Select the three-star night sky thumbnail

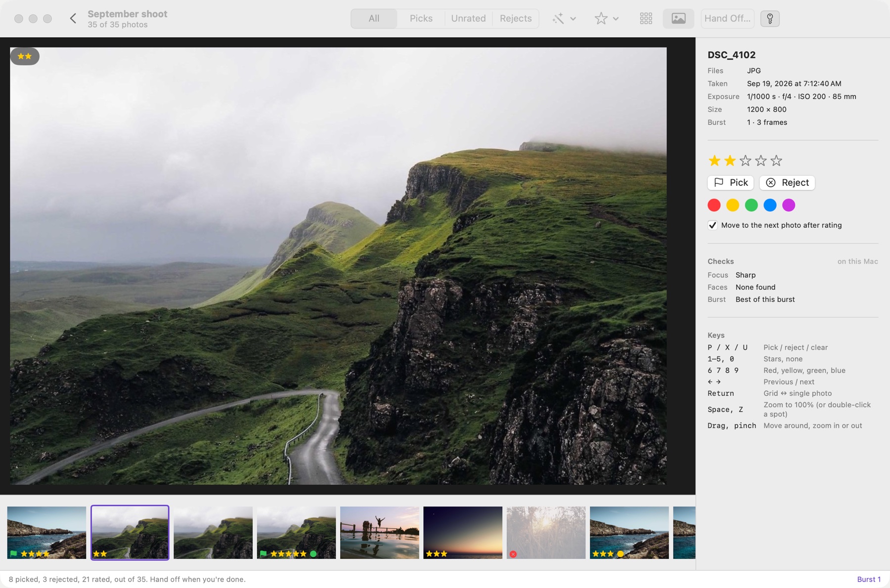tap(463, 533)
